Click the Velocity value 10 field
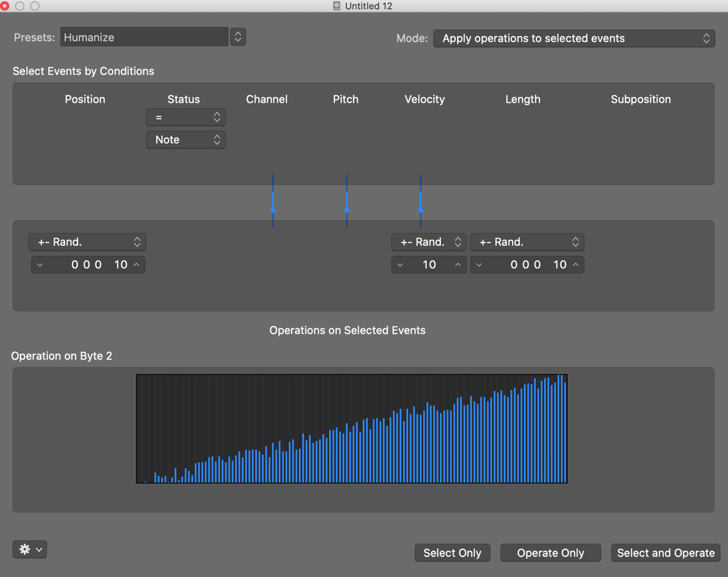This screenshot has width=728, height=577. coord(429,265)
